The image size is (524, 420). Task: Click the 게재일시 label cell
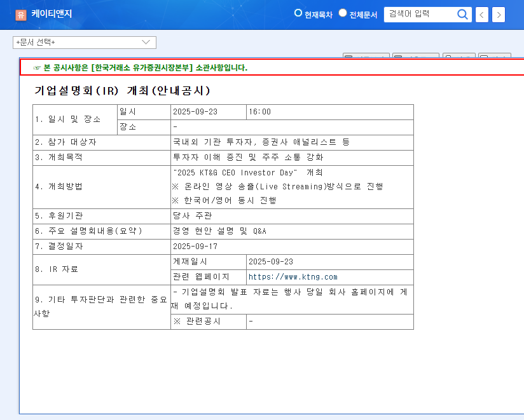(209, 262)
